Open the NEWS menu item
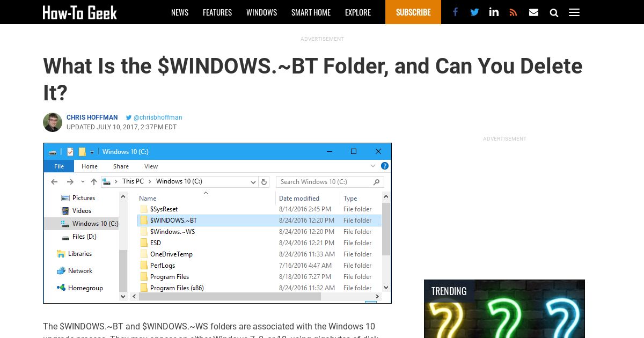The width and height of the screenshot is (644, 338). 180,12
